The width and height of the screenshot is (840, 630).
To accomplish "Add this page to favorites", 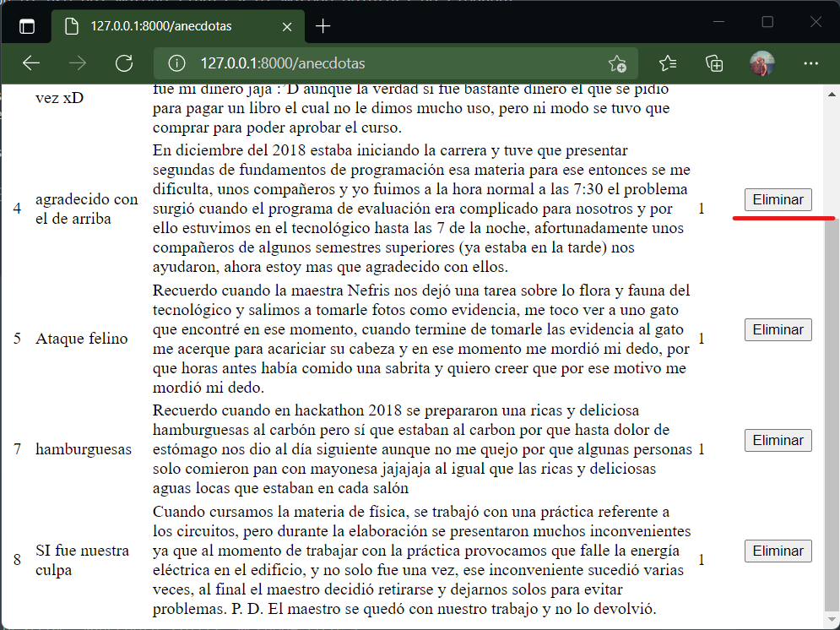I will [617, 63].
